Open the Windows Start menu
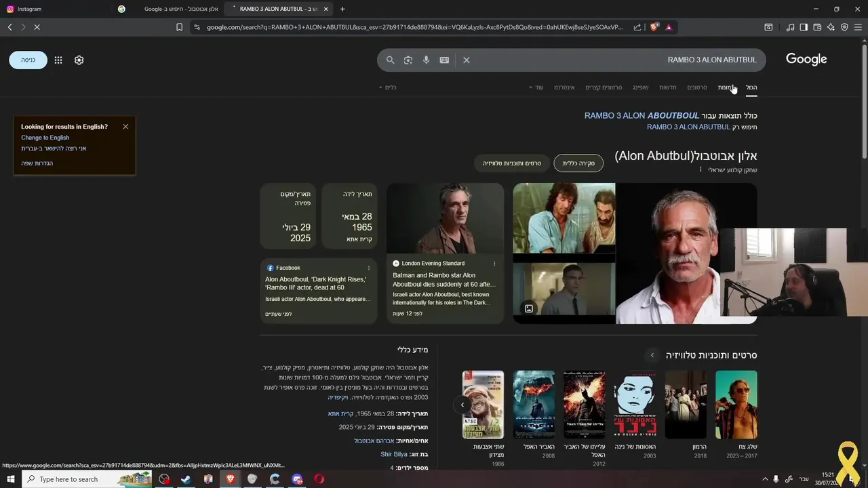 (10, 479)
